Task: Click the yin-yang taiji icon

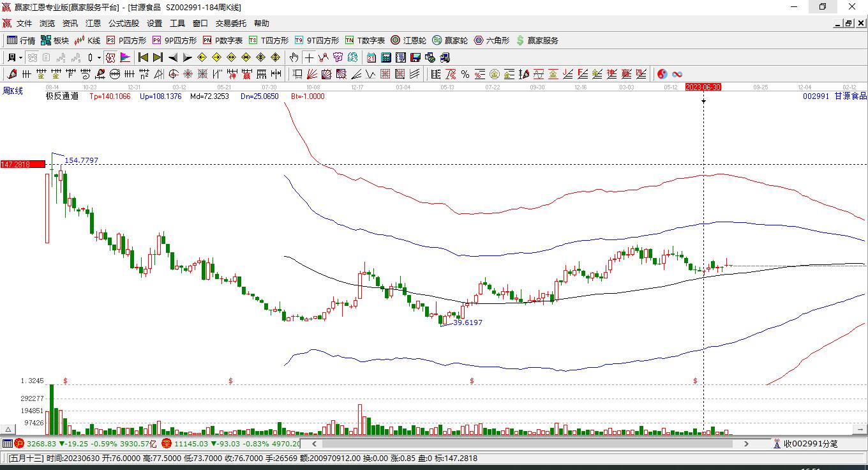Action: point(662,74)
